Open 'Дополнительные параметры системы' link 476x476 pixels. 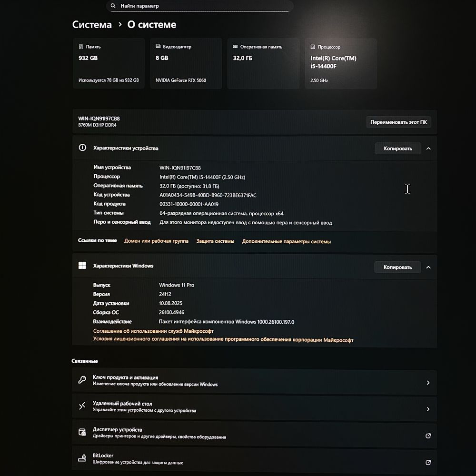pos(286,241)
